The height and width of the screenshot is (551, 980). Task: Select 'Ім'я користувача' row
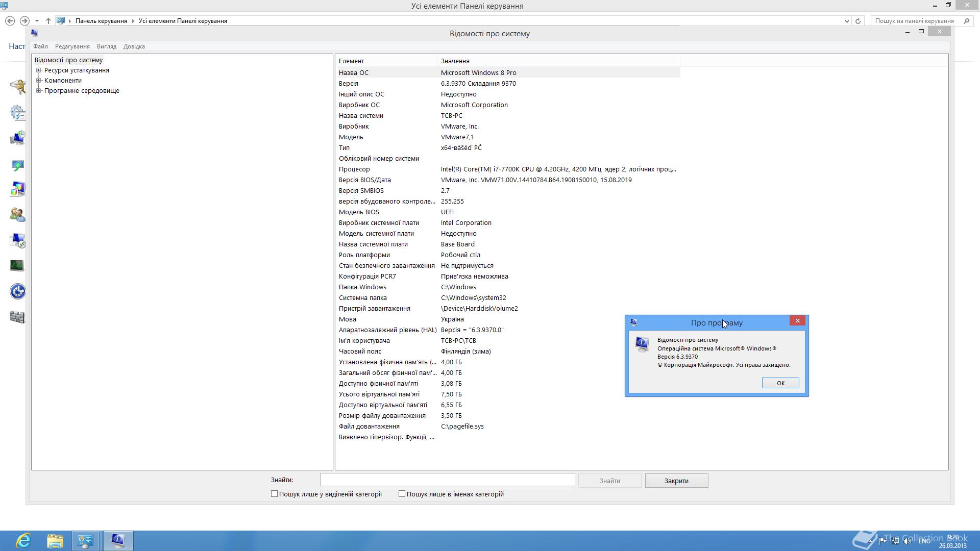pos(508,340)
